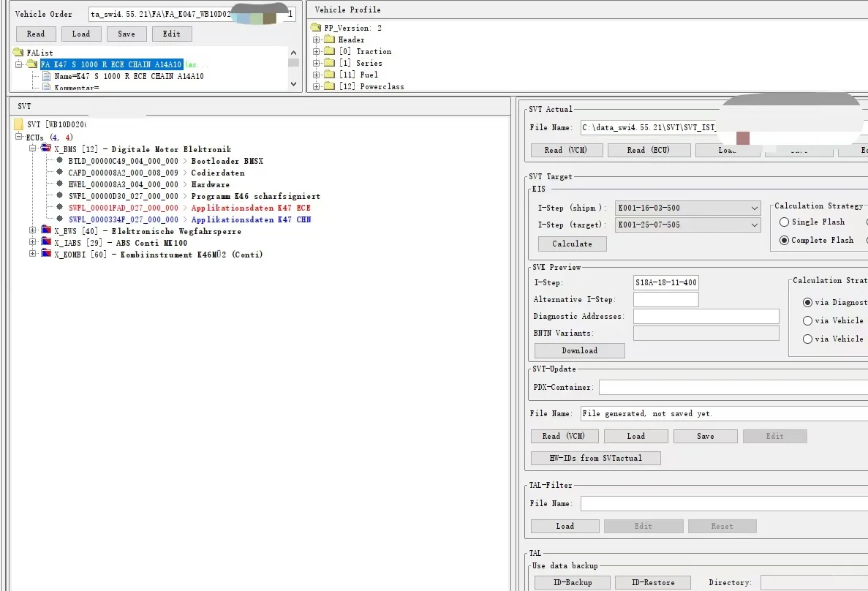Click the FP_Version folder icon
Viewport: 868px width, 591px height.
[x=316, y=27]
